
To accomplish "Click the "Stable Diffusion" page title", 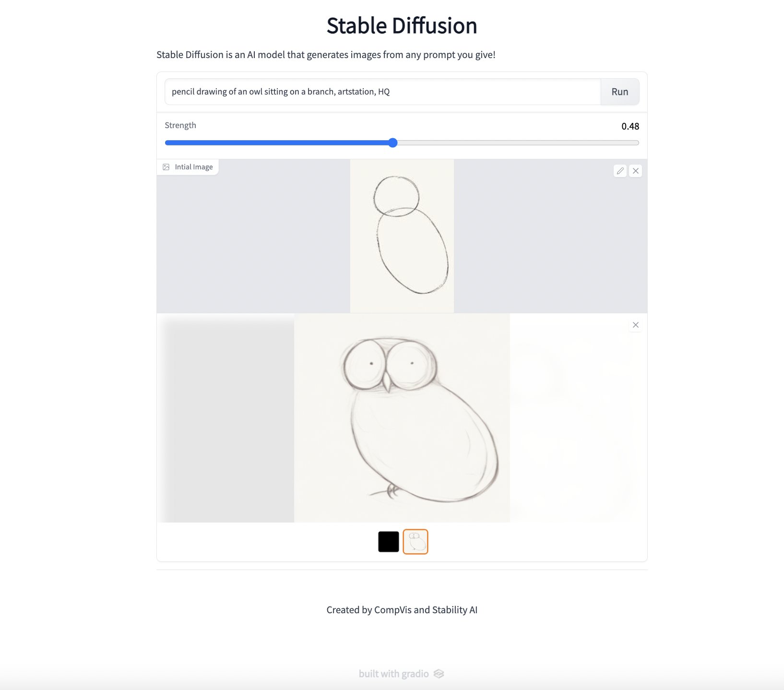I will pos(402,25).
